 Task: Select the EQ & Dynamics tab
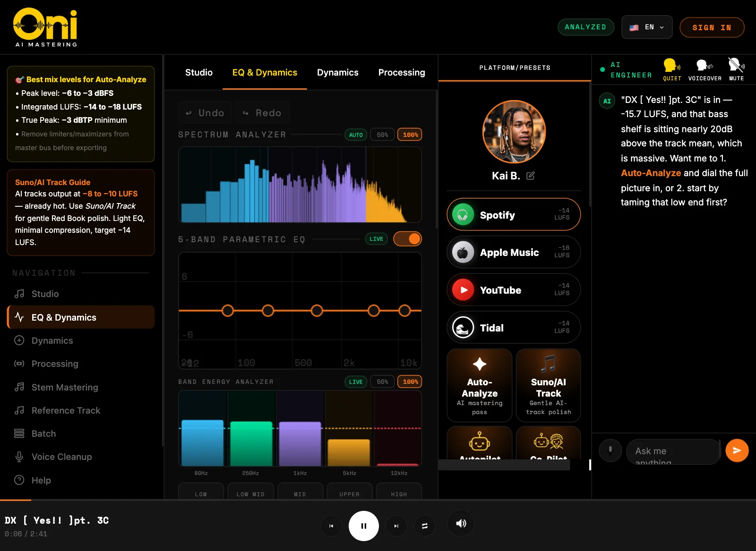(265, 72)
